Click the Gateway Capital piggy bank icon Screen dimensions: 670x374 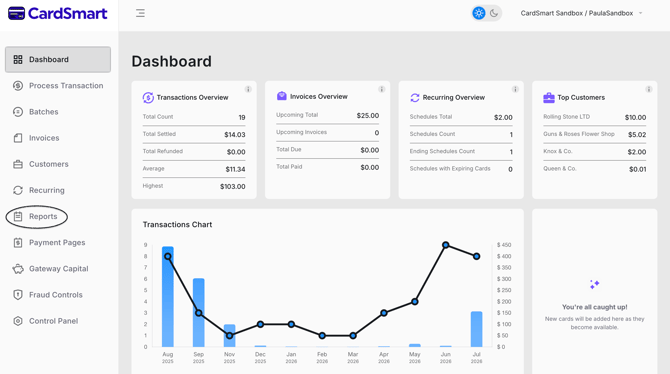tap(18, 269)
